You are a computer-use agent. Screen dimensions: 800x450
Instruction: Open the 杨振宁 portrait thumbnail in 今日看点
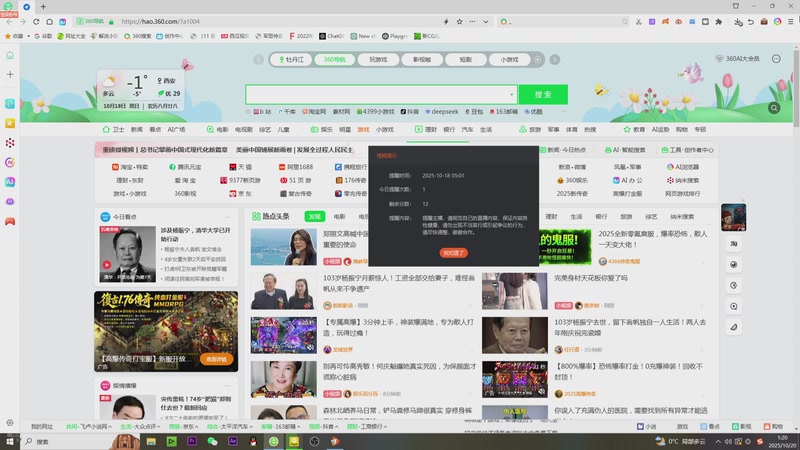(128, 254)
